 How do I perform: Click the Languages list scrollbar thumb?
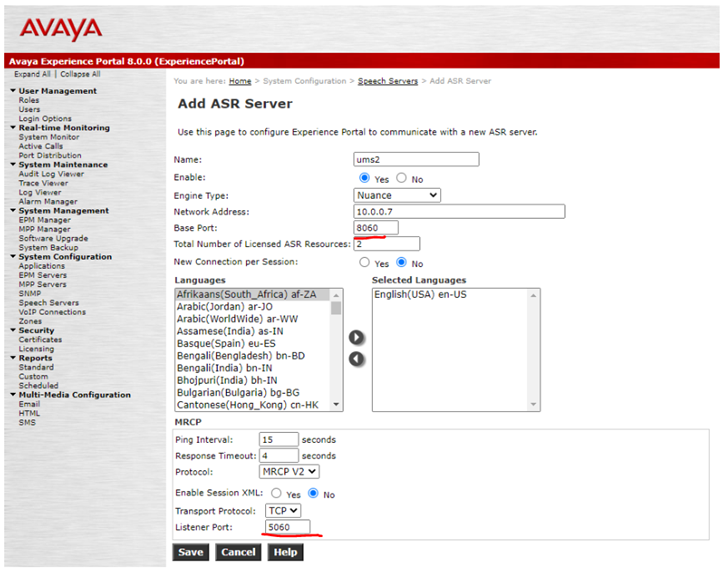pyautogui.click(x=336, y=308)
